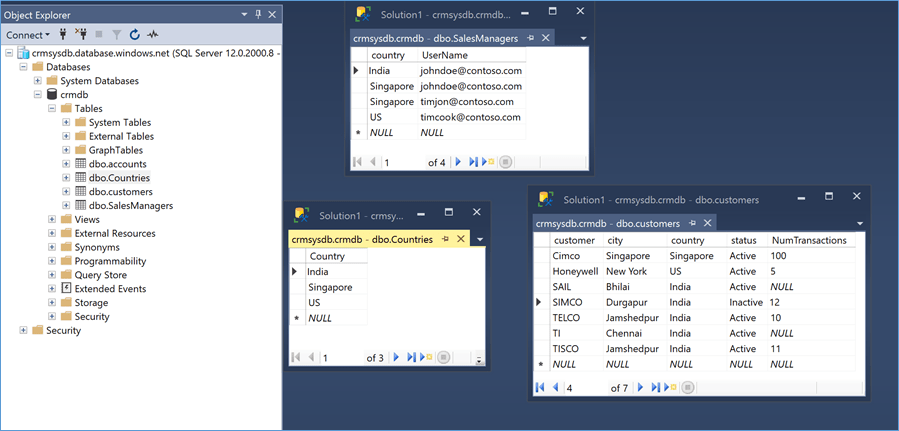
Task: Collapse the crmdb database node
Action: pyautogui.click(x=38, y=95)
